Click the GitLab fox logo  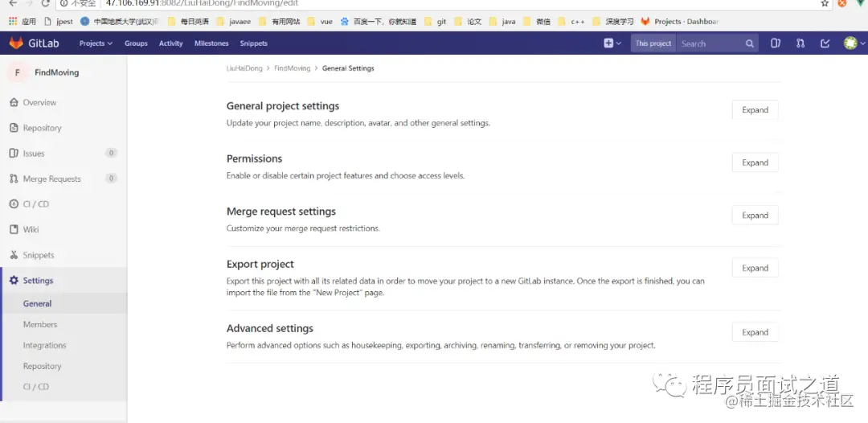[x=16, y=43]
